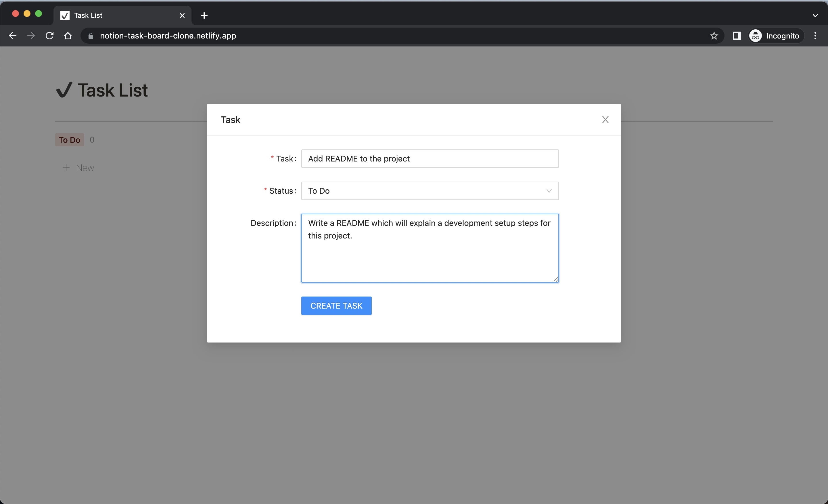Click the back navigation arrow
This screenshot has width=828, height=504.
(12, 36)
